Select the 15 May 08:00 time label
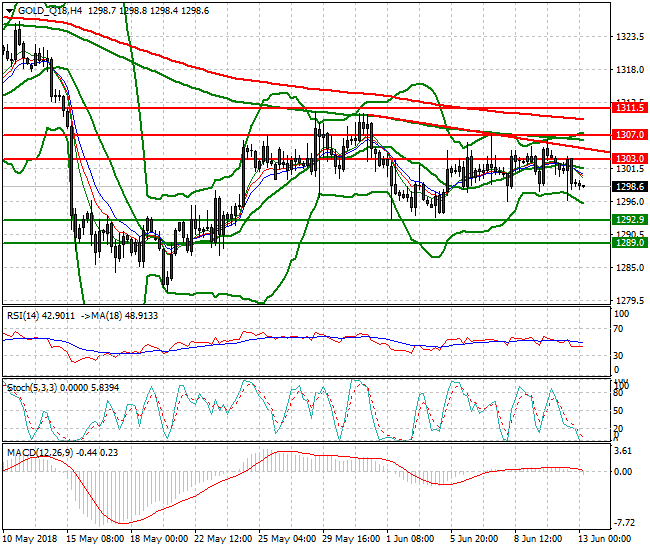 (x=95, y=539)
